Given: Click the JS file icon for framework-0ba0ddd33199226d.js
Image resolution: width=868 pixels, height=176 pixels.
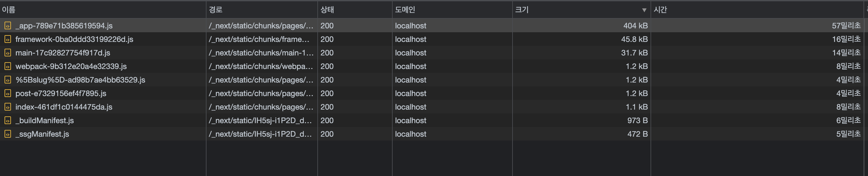Looking at the screenshot, I should pyautogui.click(x=7, y=39).
